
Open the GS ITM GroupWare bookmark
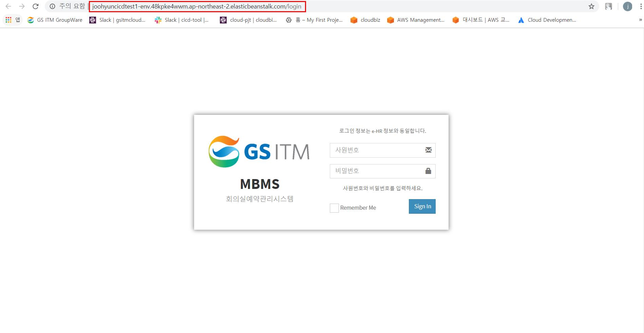[x=55, y=20]
